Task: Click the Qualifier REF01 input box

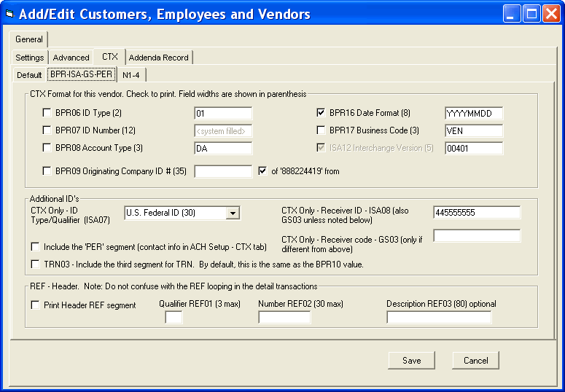Action: coord(174,318)
